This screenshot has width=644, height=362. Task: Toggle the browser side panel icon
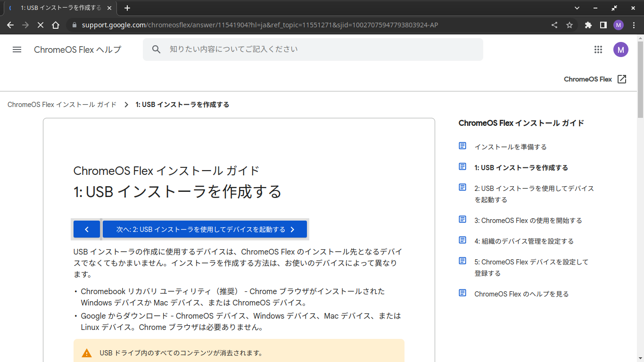coord(603,25)
